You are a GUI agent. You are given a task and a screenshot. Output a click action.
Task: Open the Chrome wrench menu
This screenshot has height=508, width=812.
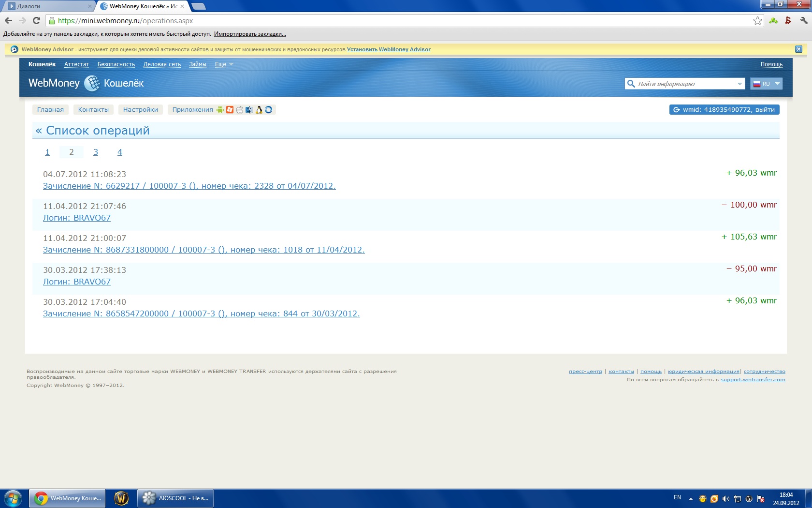coord(804,21)
